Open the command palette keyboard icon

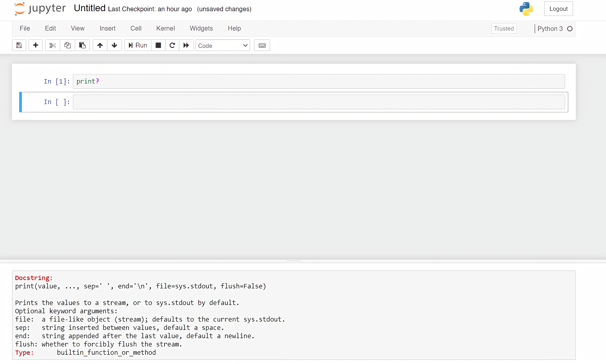(x=262, y=45)
